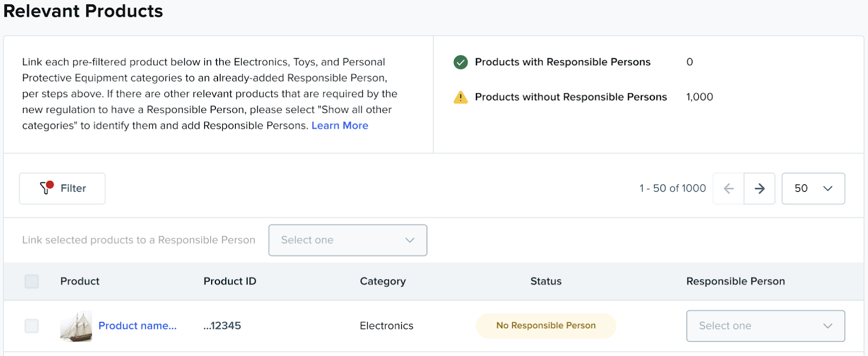The width and height of the screenshot is (868, 356).
Task: Click the Filter button
Action: [x=62, y=188]
